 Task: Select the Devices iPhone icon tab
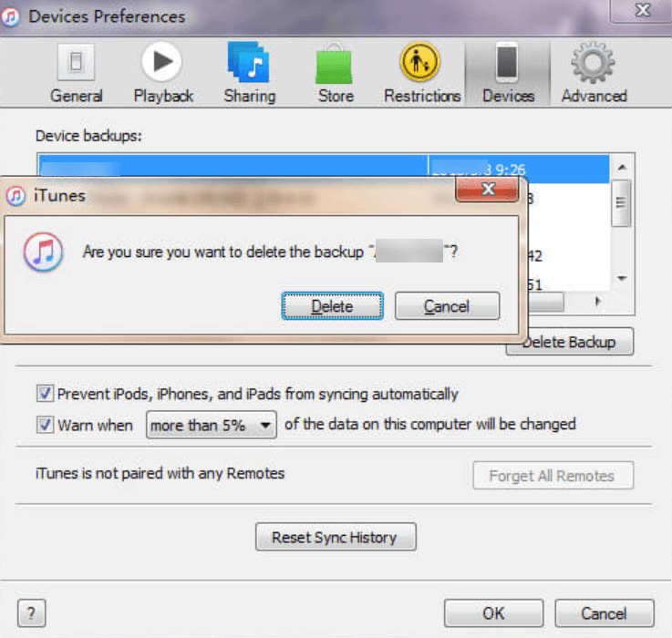508,73
